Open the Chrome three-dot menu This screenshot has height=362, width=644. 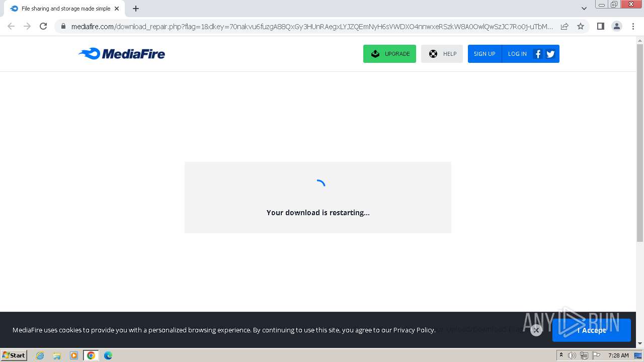coord(632,26)
